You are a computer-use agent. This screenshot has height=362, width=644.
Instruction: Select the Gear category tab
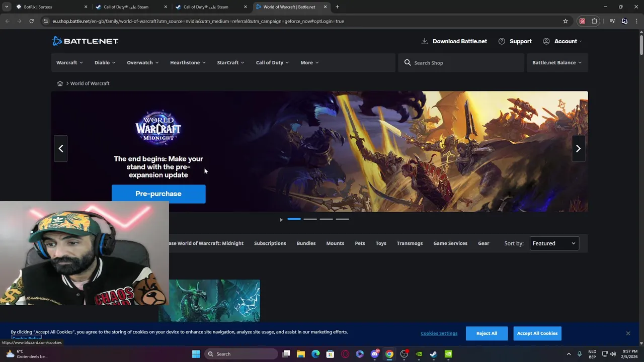(484, 243)
